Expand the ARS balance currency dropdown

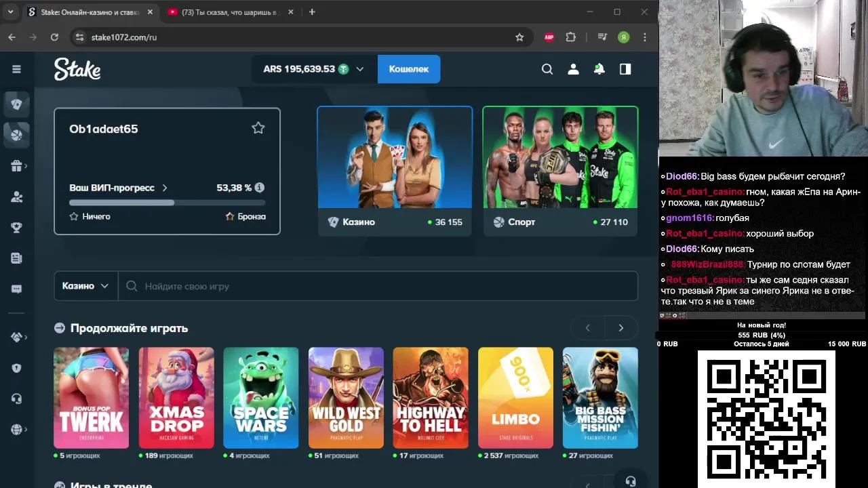pyautogui.click(x=359, y=69)
